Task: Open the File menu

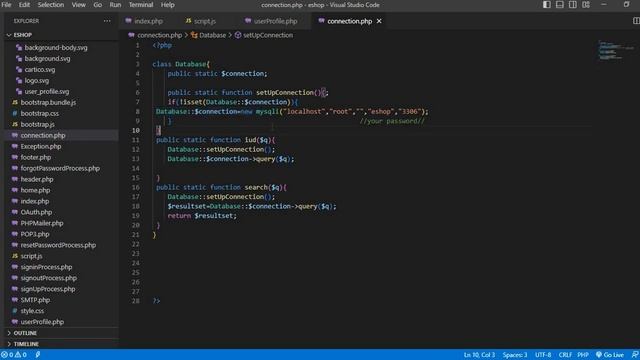Action: 6,5
